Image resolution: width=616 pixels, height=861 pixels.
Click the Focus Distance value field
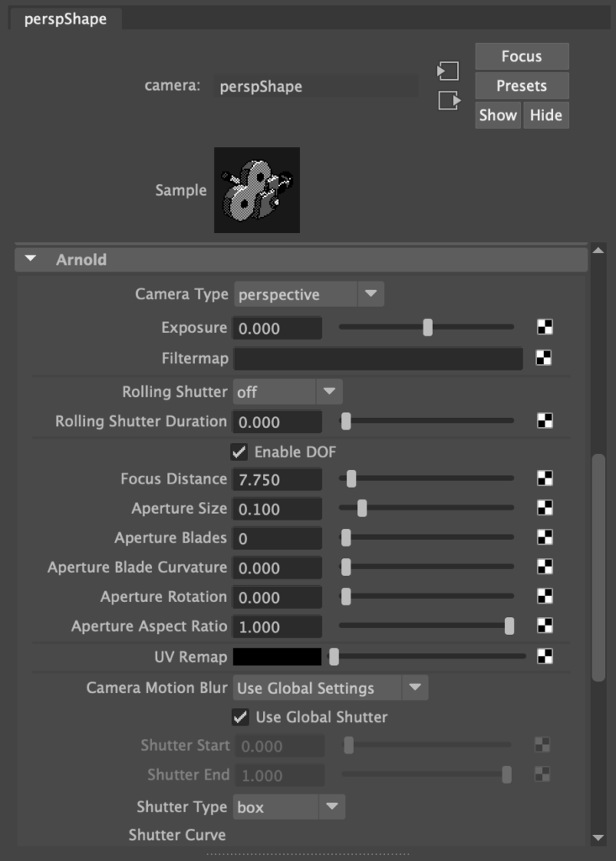(276, 479)
